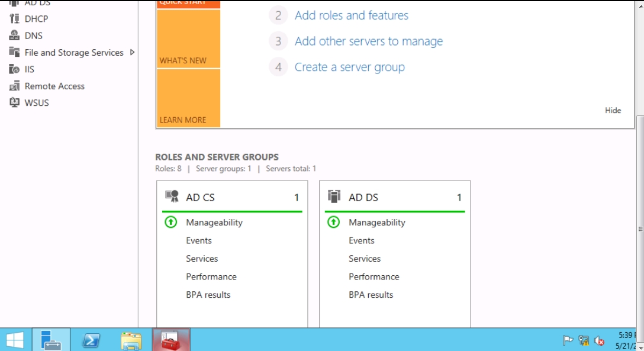Viewport: 644px width, 351px height.
Task: Select Remote Access in the sidebar
Action: point(54,86)
